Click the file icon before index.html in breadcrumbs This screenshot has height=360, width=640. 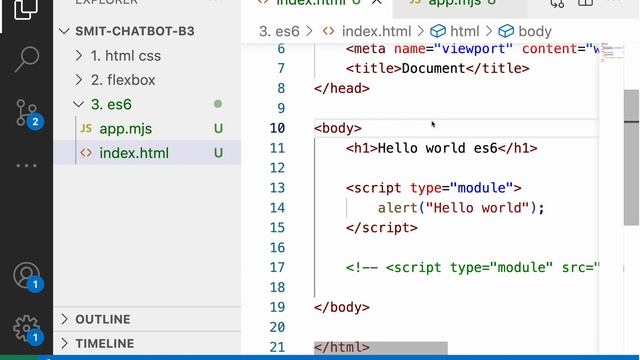(x=329, y=31)
